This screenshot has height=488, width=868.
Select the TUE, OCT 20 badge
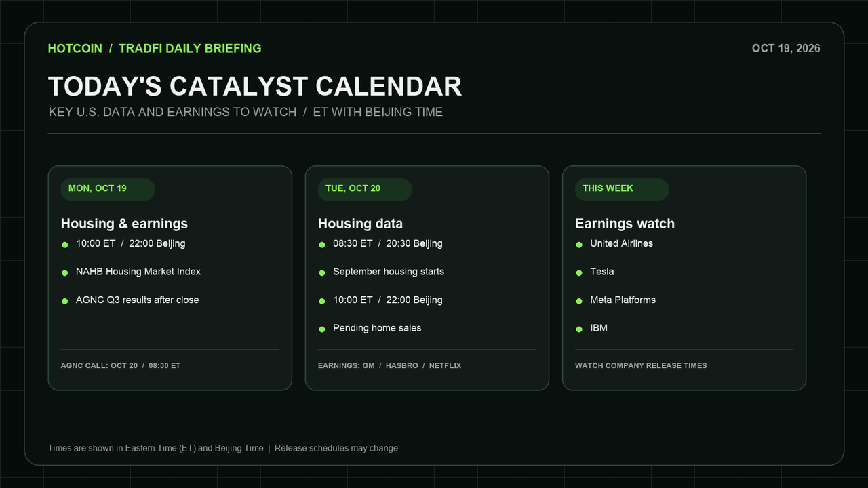pyautogui.click(x=365, y=189)
